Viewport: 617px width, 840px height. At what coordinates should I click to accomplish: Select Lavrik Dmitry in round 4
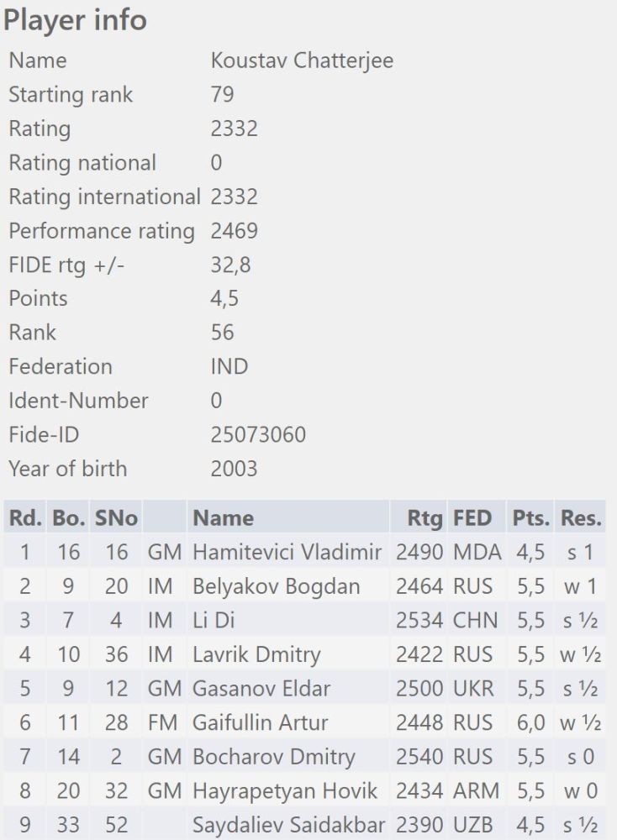256,654
